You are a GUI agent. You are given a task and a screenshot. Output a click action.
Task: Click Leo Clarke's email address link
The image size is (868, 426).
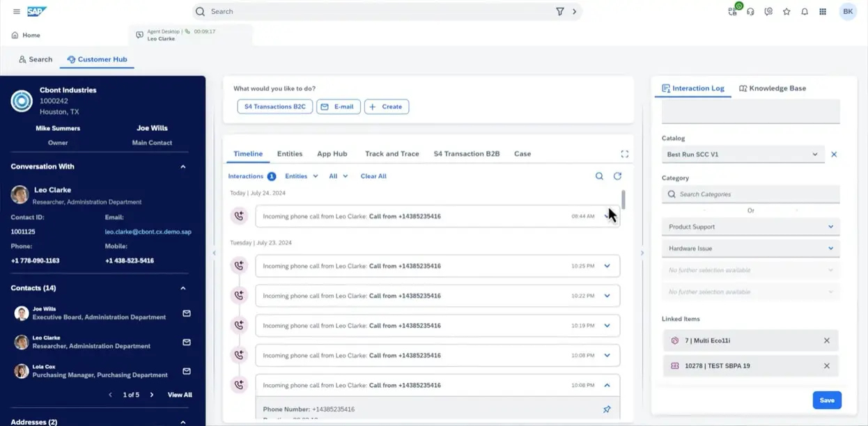(148, 231)
